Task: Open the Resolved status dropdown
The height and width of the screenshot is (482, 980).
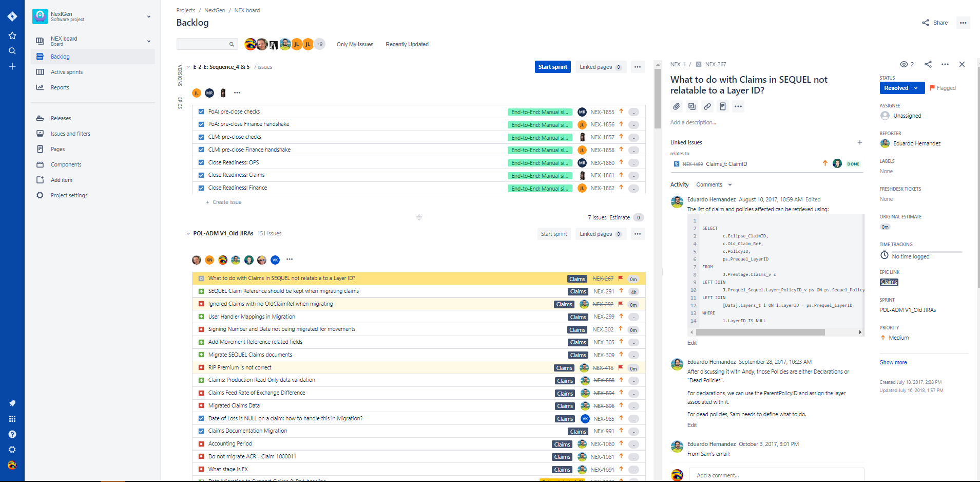Action: coord(901,88)
